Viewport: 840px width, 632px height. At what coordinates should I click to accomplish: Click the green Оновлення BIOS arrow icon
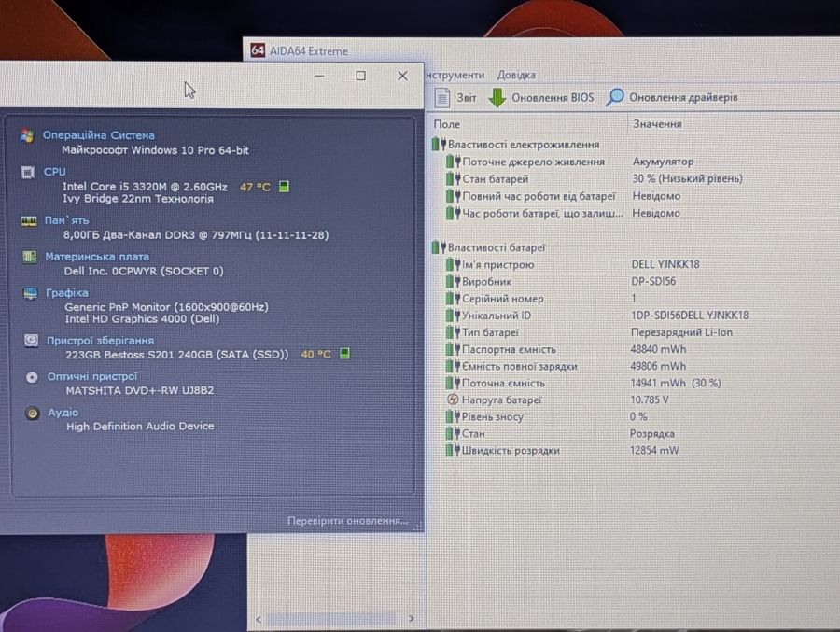tap(497, 98)
